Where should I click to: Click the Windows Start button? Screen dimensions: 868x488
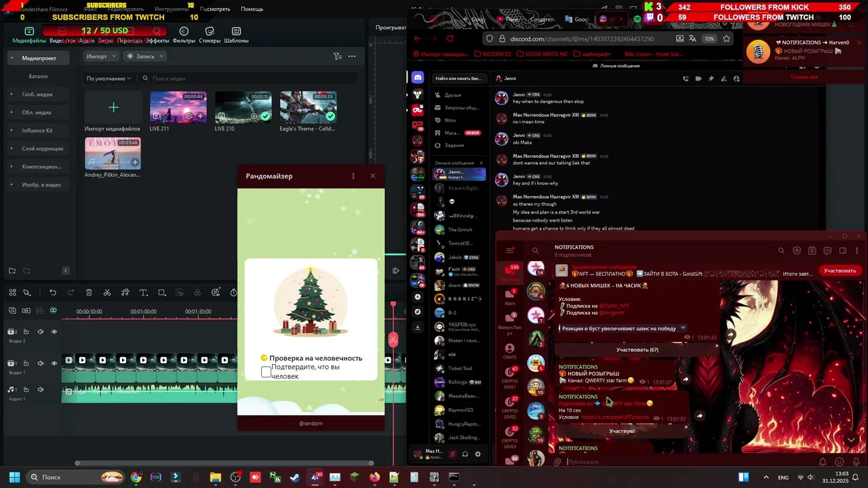click(15, 477)
